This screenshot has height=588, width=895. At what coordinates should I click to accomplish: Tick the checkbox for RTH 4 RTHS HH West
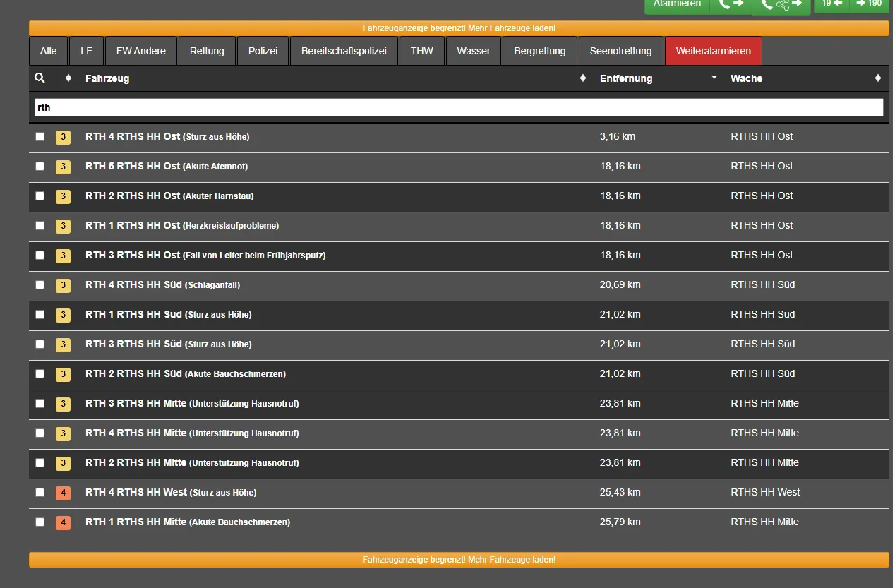tap(40, 493)
